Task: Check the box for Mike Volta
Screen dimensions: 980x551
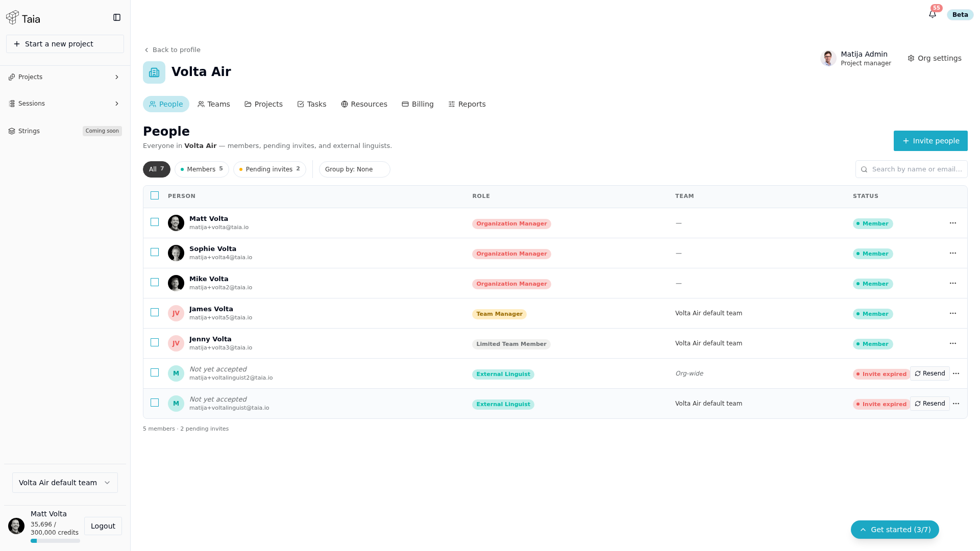Action: pos(155,282)
